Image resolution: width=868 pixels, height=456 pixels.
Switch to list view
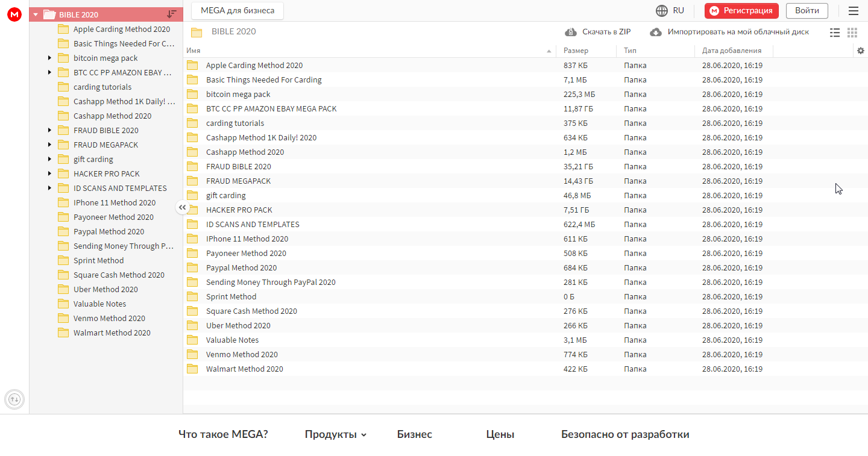(835, 33)
